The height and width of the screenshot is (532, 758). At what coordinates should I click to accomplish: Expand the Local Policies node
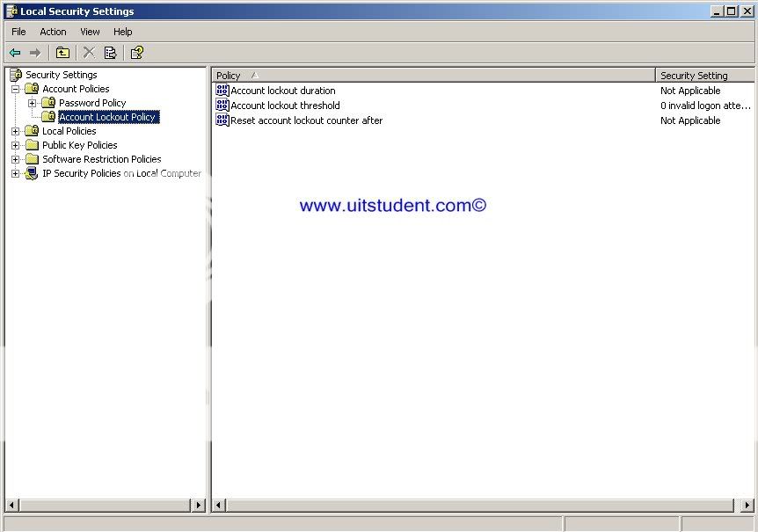coord(15,131)
